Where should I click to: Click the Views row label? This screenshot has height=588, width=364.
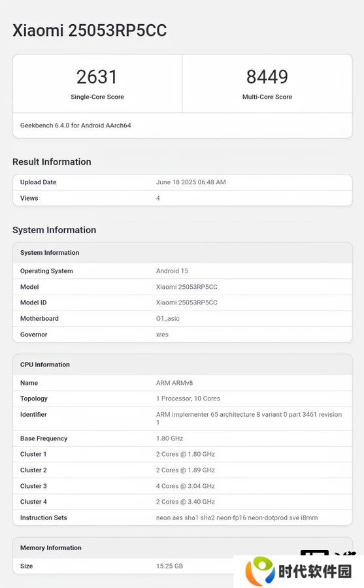click(29, 198)
